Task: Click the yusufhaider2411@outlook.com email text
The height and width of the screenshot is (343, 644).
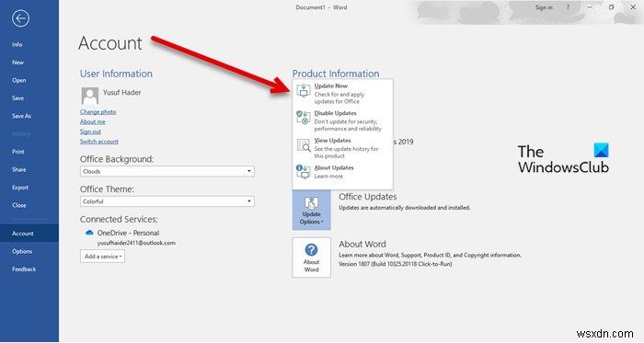Action: pos(136,243)
